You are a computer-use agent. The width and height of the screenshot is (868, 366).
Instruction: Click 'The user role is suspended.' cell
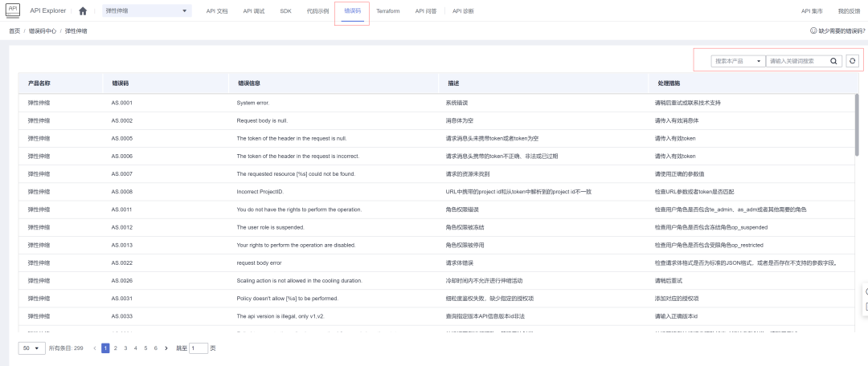click(270, 227)
